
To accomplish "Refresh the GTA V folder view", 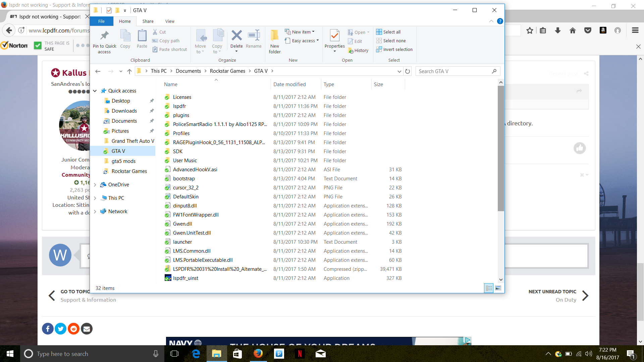I will (x=408, y=71).
